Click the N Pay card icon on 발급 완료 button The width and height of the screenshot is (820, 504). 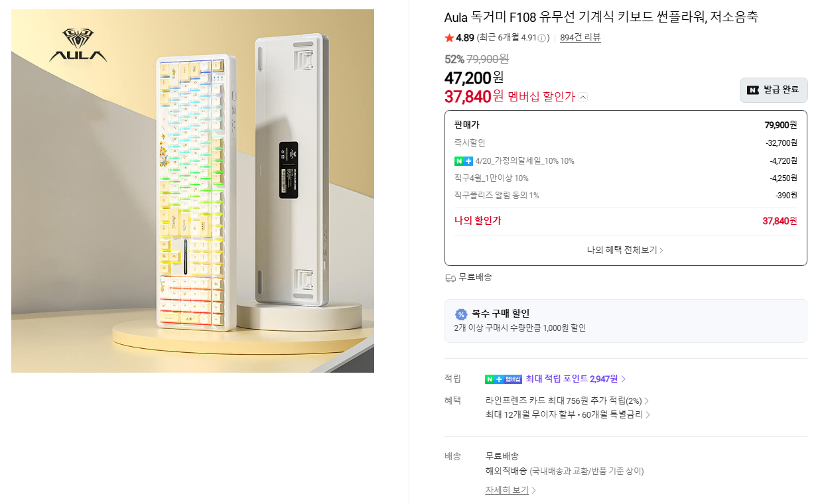(752, 90)
